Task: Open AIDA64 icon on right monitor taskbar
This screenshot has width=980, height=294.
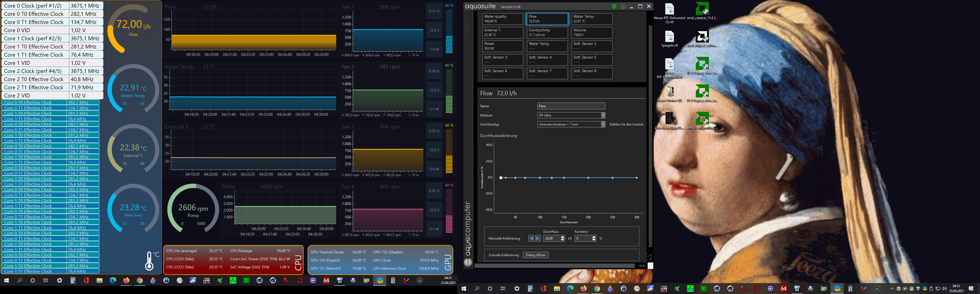Action: (x=783, y=289)
